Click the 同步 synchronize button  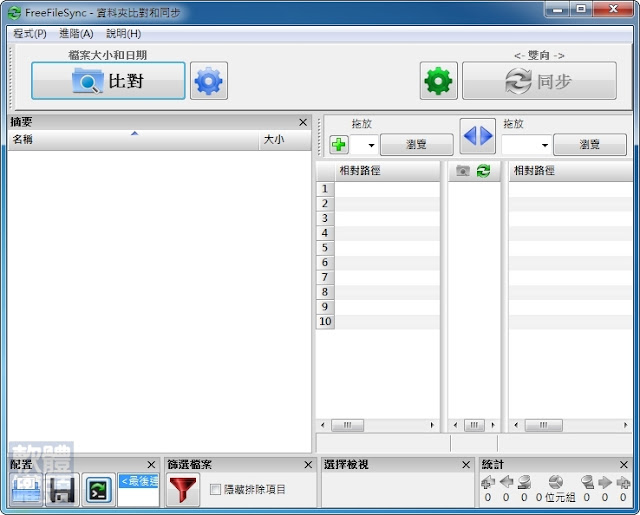(x=539, y=81)
